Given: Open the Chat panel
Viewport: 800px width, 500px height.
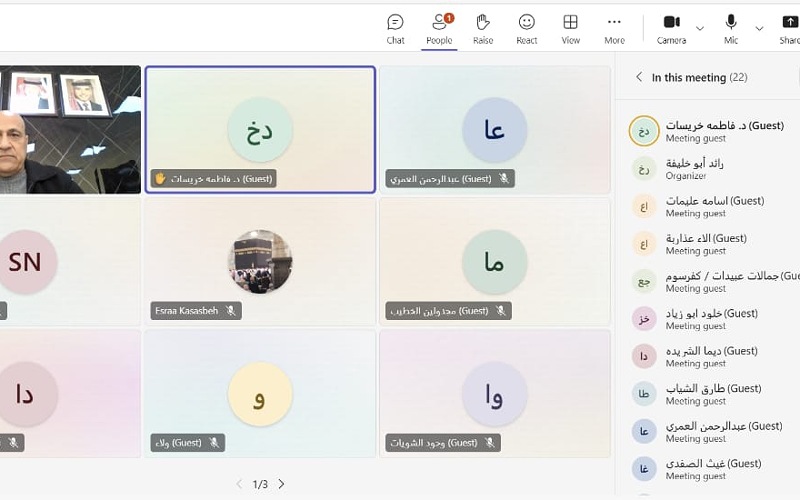Looking at the screenshot, I should [x=395, y=28].
